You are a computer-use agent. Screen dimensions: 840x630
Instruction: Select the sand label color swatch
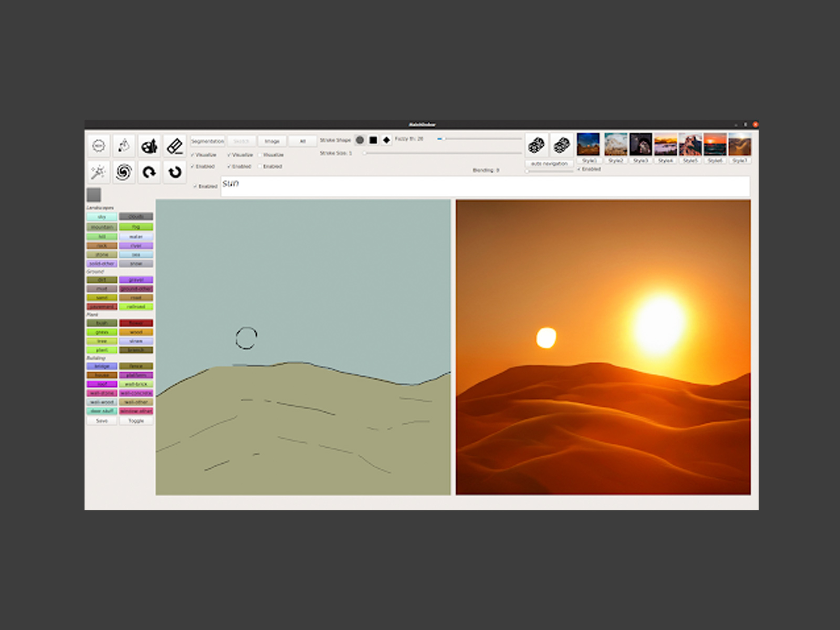(x=102, y=298)
